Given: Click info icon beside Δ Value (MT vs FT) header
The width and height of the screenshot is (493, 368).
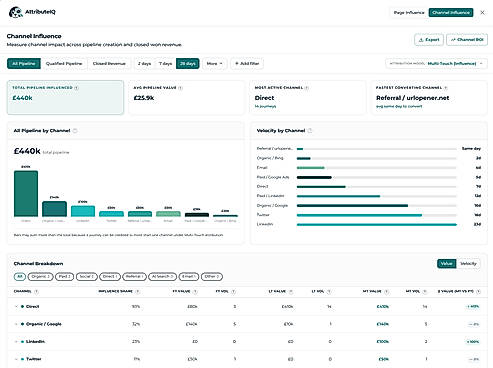Looking at the screenshot, I should pyautogui.click(x=478, y=292).
